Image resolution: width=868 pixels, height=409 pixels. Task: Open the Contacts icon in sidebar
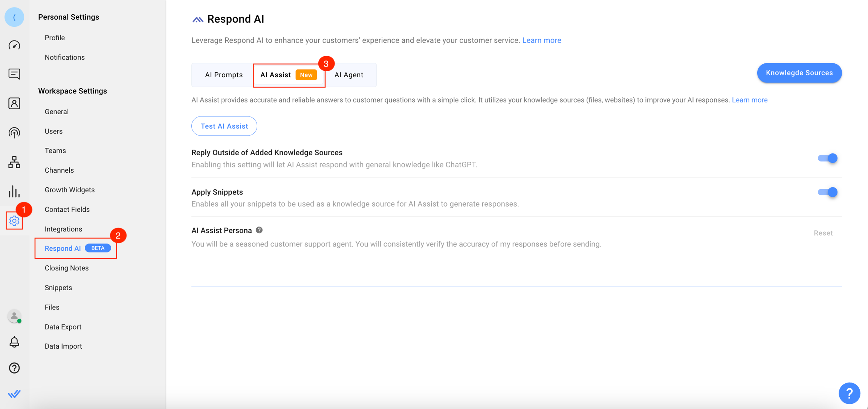point(14,103)
